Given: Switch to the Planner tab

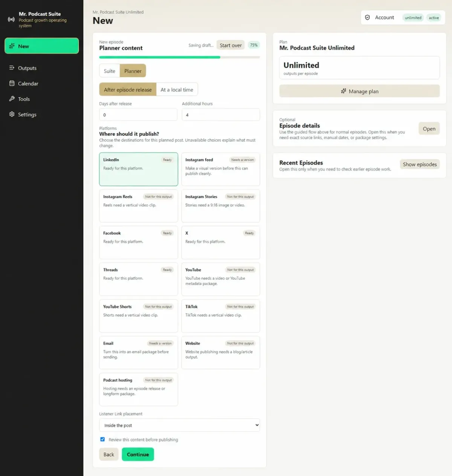Looking at the screenshot, I should tap(133, 71).
